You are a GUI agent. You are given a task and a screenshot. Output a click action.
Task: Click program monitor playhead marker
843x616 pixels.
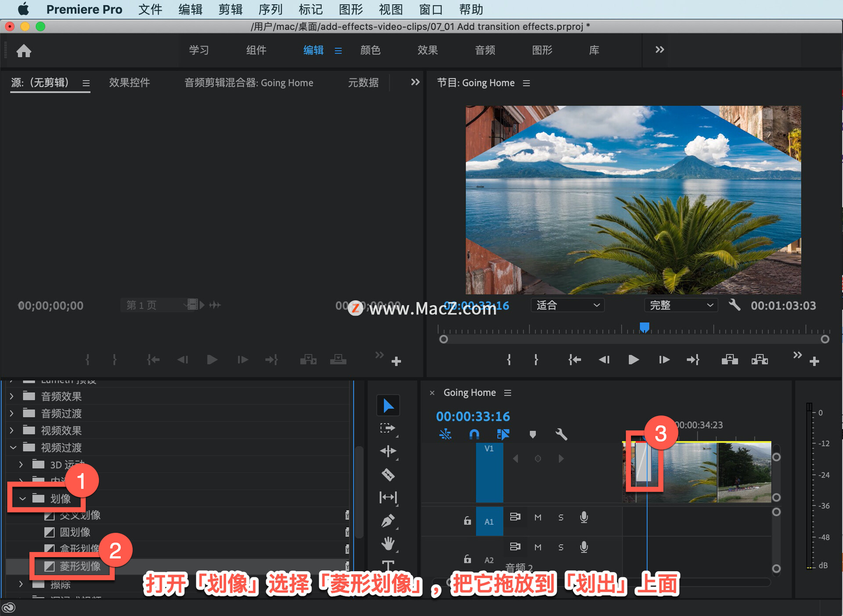click(x=645, y=328)
